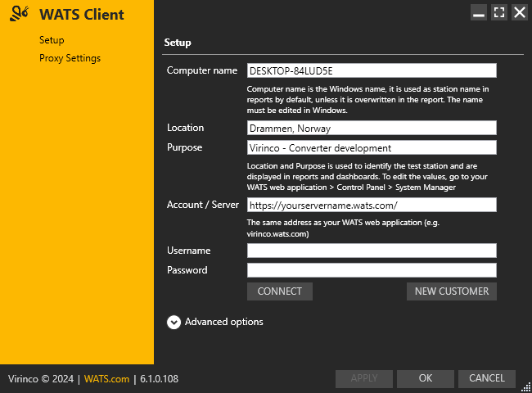This screenshot has height=393, width=532.
Task: Click the Computer name label
Action: [x=202, y=70]
